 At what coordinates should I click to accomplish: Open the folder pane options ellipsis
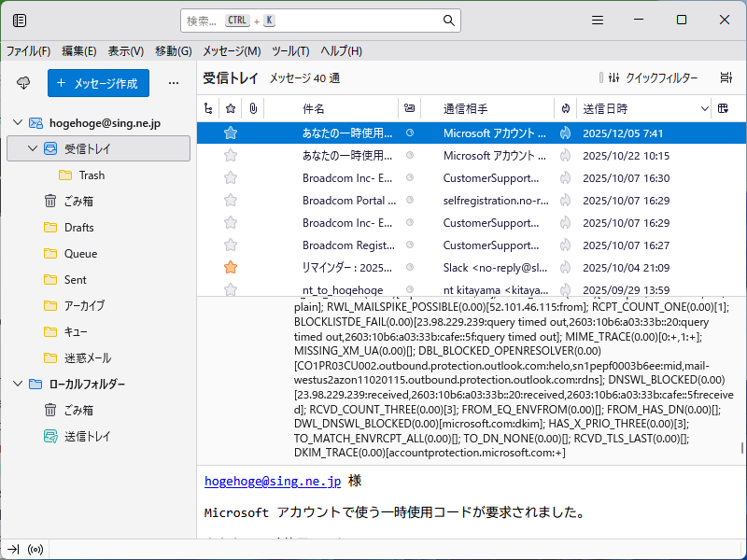click(x=174, y=83)
